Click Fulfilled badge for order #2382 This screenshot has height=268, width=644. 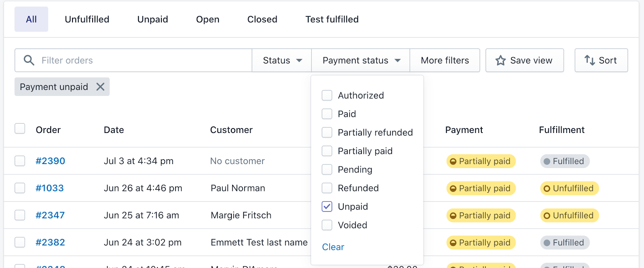coord(564,243)
